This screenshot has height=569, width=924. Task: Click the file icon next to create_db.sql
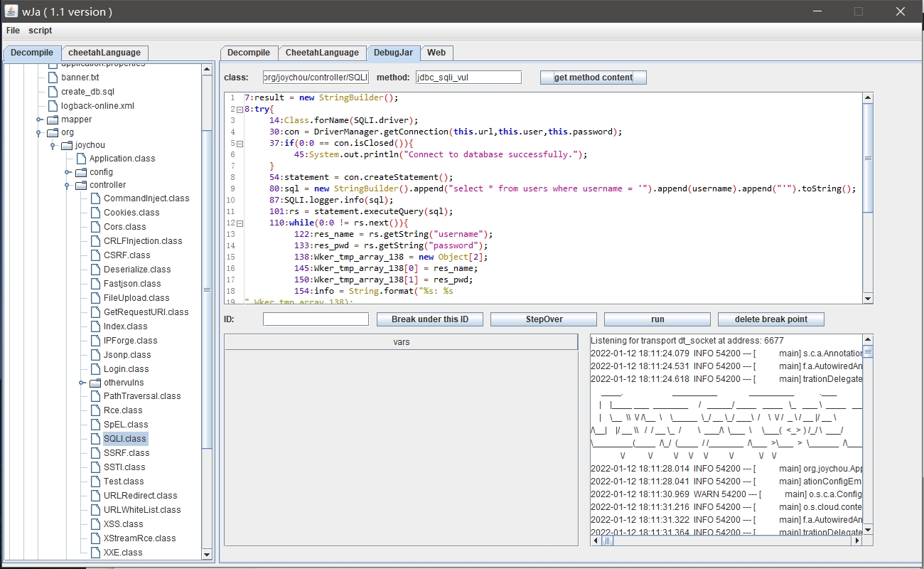(x=53, y=92)
